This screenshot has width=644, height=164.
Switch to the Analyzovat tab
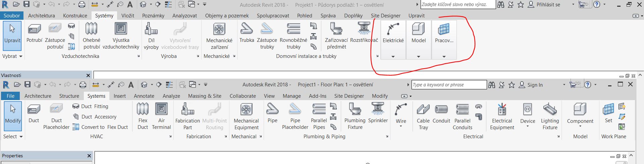tap(184, 16)
